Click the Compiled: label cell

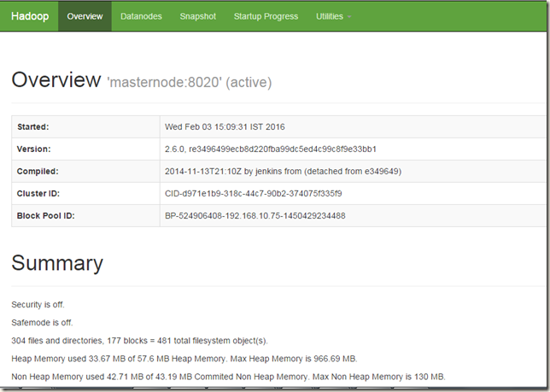85,171
